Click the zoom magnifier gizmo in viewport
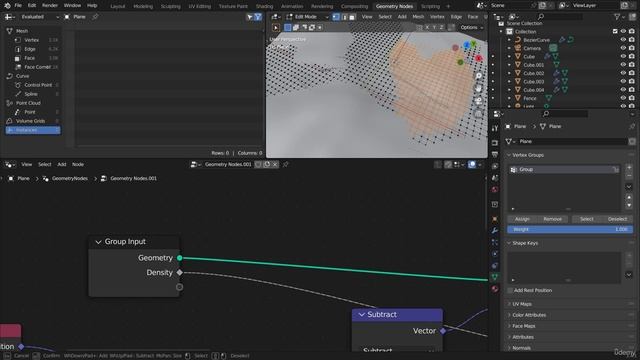Screen dimensions: 640x360 point(478,76)
